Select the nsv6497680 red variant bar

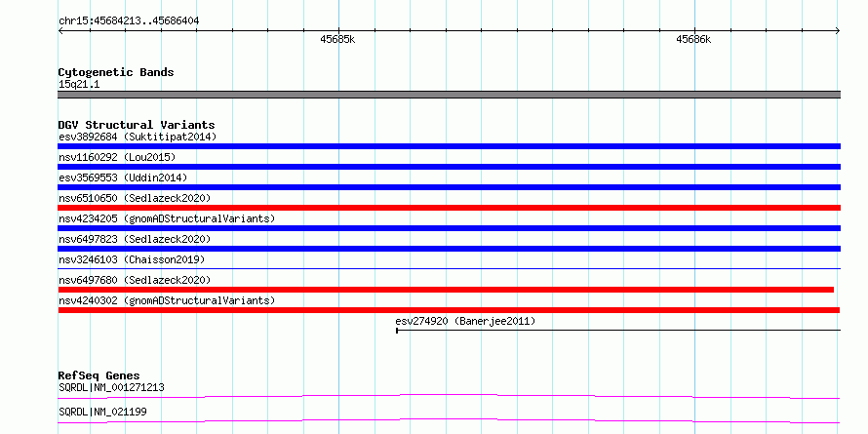446,290
